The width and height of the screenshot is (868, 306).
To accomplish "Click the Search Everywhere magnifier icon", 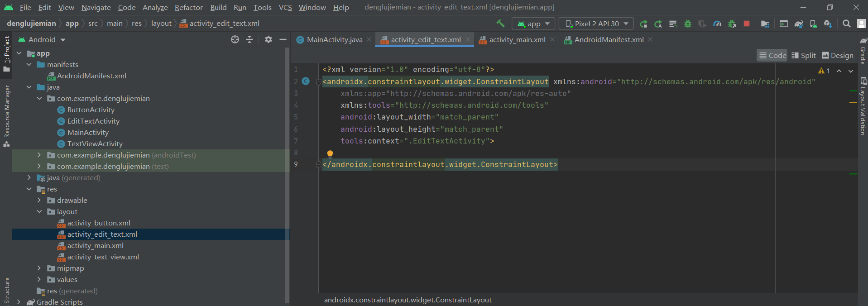I will (x=846, y=24).
